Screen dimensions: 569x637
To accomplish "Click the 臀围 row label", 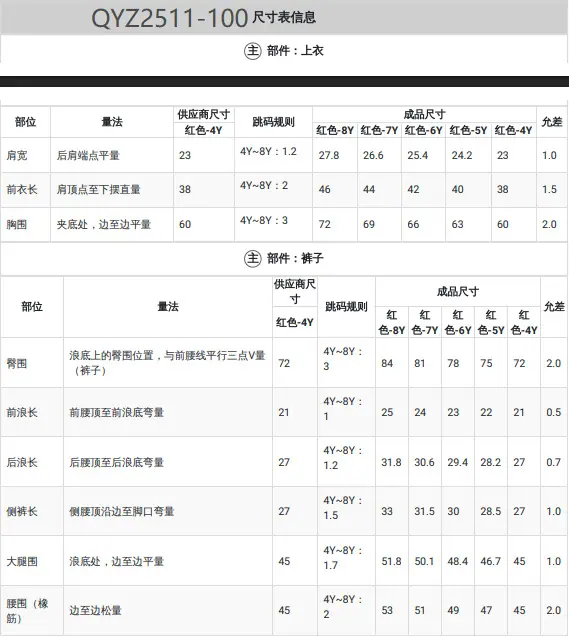I will [17, 363].
